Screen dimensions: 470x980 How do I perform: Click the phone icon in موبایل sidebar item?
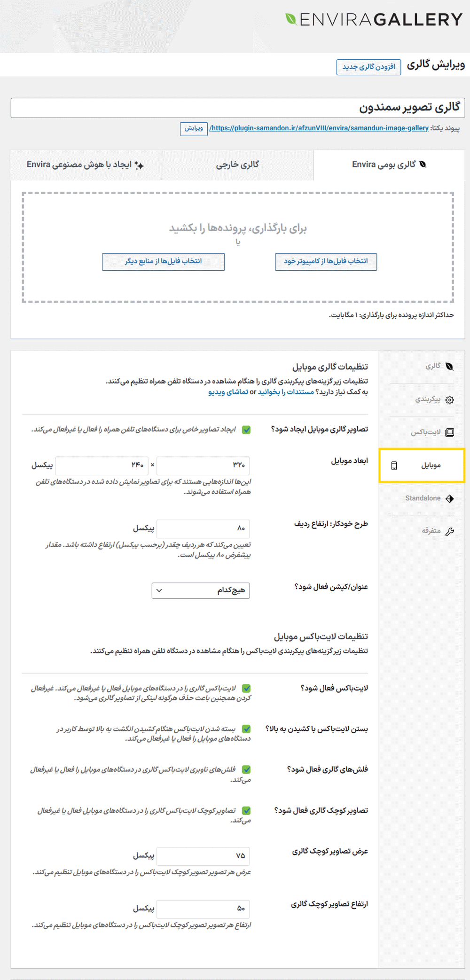[x=394, y=465]
